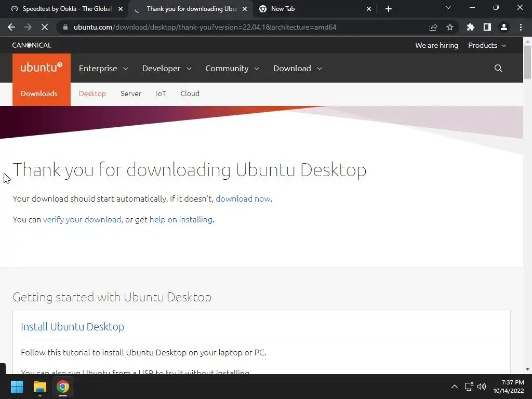Click the Canonical logo
Image resolution: width=532 pixels, height=399 pixels.
(x=32, y=45)
